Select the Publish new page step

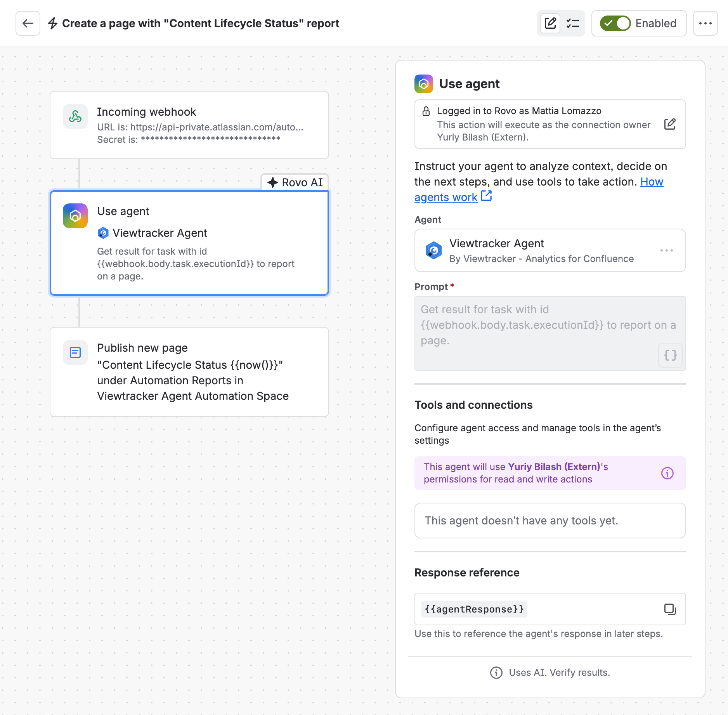(189, 372)
